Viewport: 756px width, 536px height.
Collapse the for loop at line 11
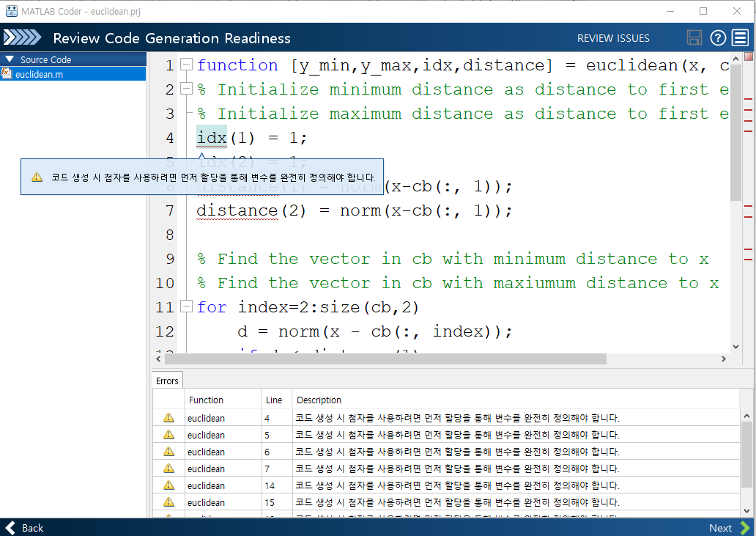(x=186, y=306)
